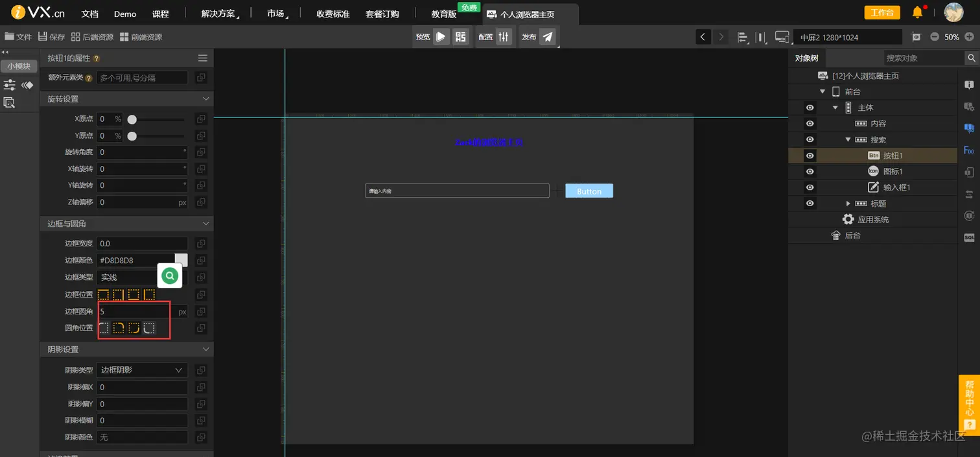Collapse the 主体 tree node
Screen dimensions: 980x457
835,108
